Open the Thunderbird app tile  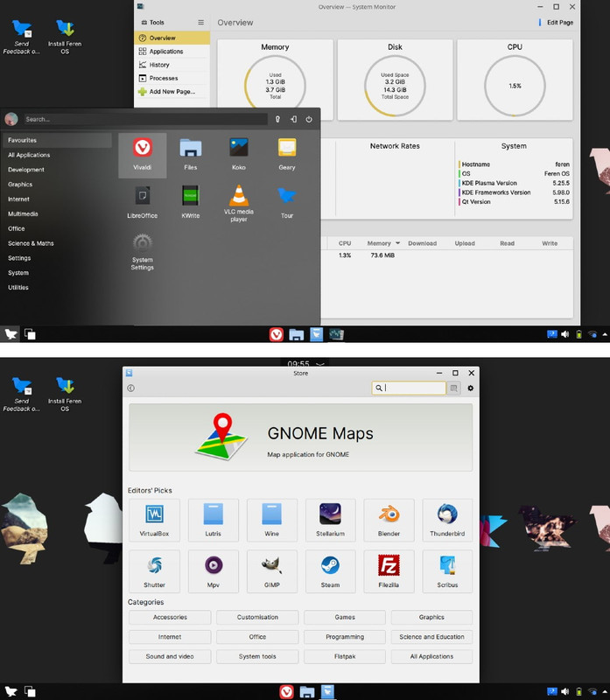tap(447, 520)
